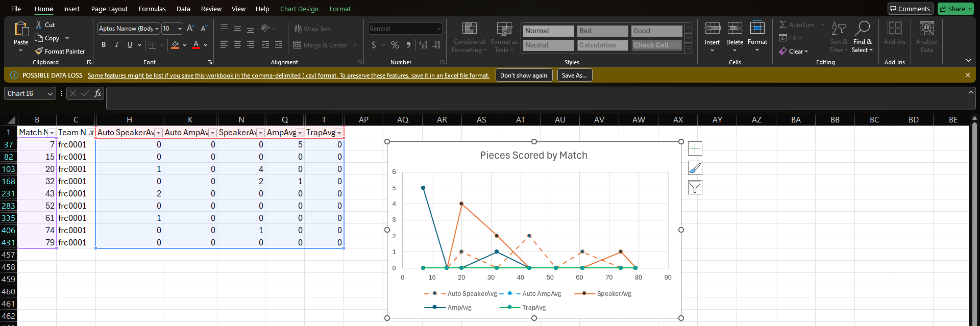This screenshot has height=326, width=980.
Task: Click the Delete cells icon
Action: (x=735, y=28)
